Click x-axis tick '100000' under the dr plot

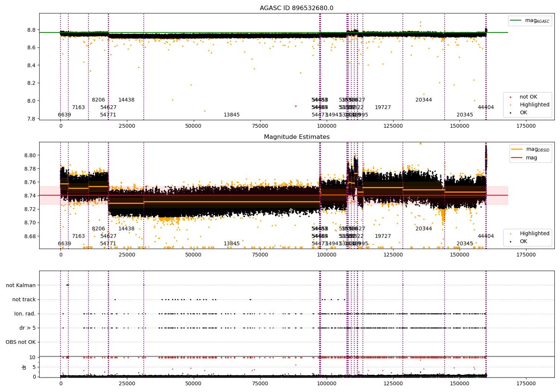pyautogui.click(x=327, y=384)
